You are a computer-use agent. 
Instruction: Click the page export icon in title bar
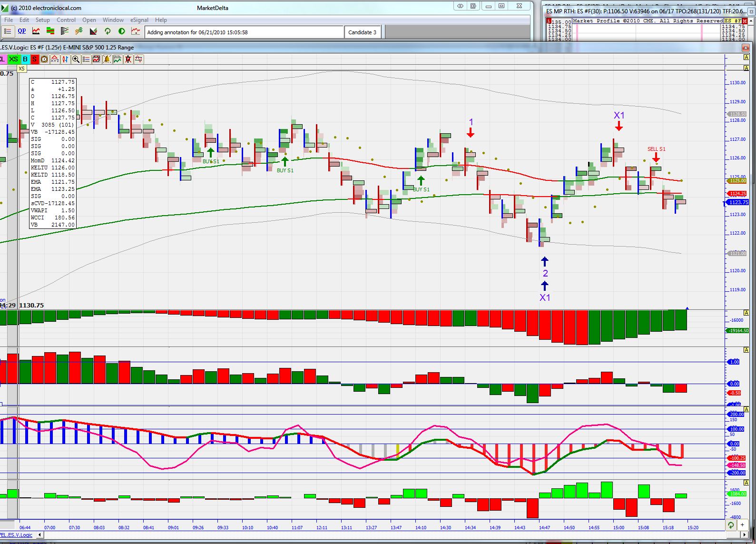tap(473, 6)
